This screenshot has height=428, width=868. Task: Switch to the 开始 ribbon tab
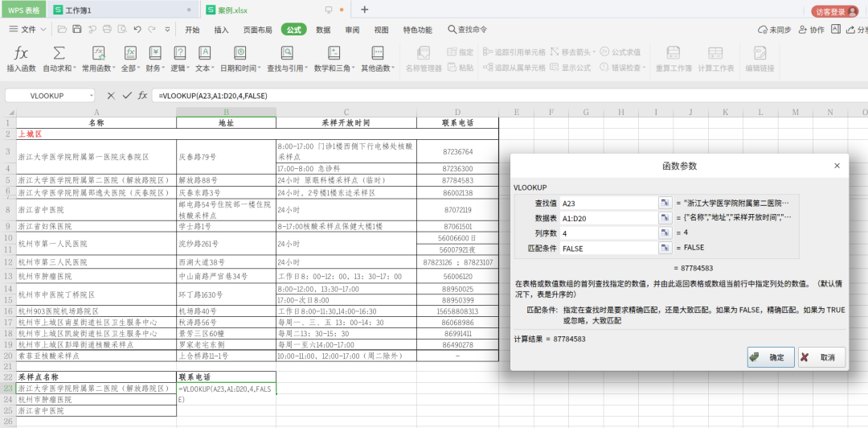[x=192, y=30]
